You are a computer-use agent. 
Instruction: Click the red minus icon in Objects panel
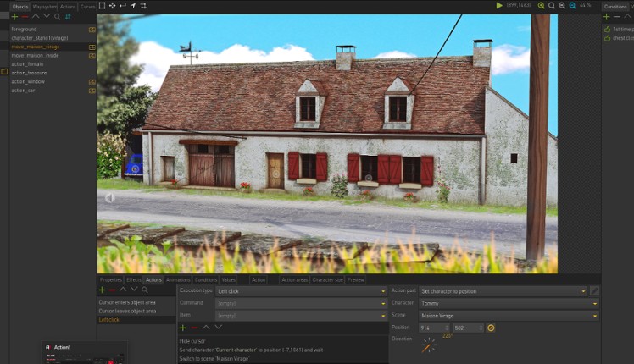click(25, 16)
